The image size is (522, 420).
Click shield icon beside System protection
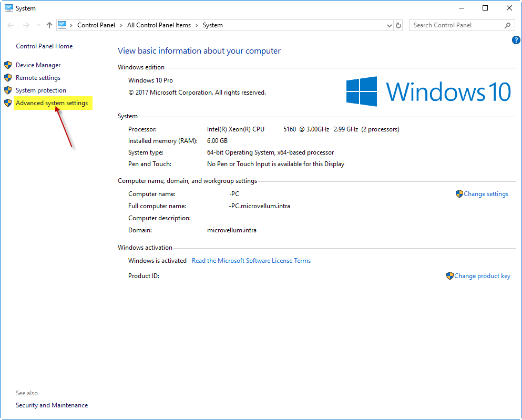(8, 90)
